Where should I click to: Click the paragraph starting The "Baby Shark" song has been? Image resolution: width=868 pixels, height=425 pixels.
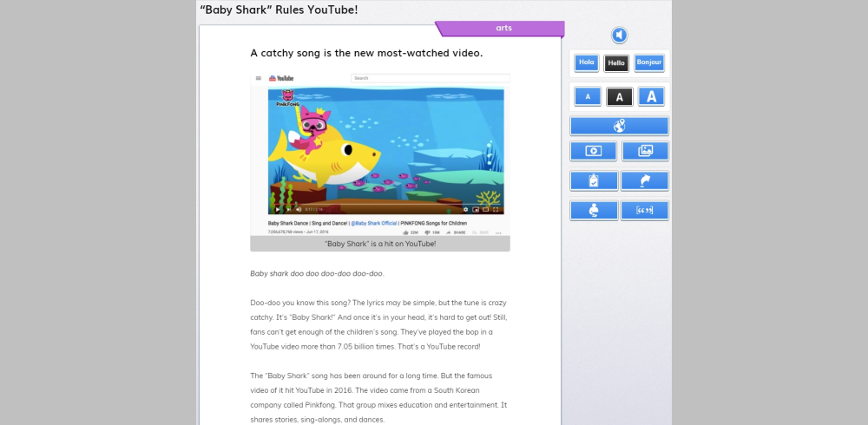tap(378, 397)
